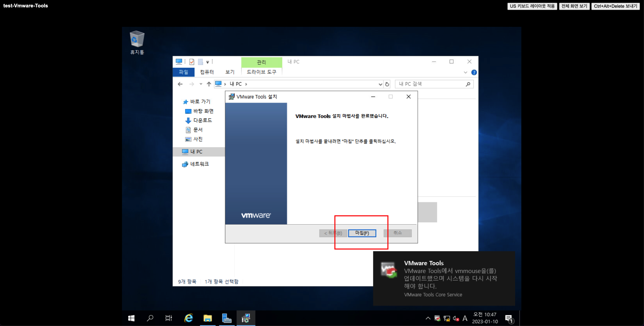
Task: Click the quick access properties checkmark icon
Action: (x=192, y=62)
